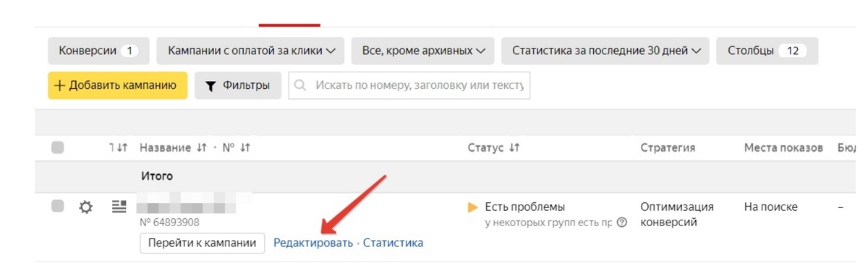This screenshot has height=276, width=868.
Task: Click the На поиске cell
Action: click(x=771, y=207)
